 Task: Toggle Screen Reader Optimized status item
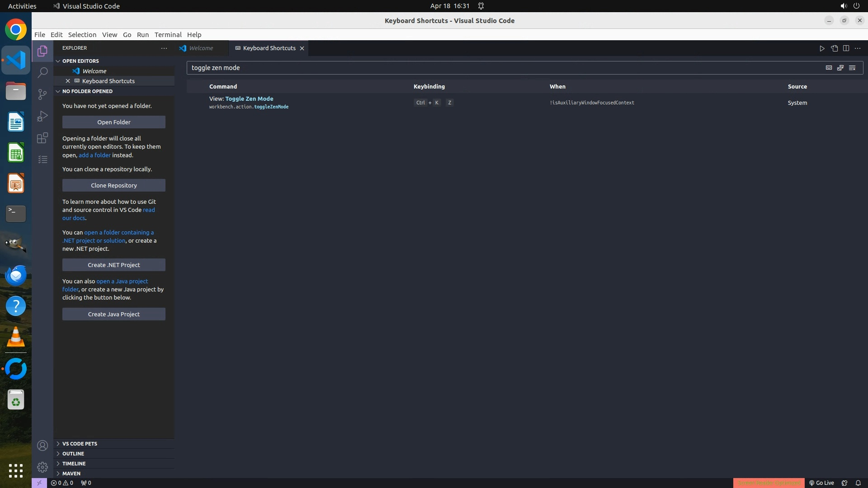(769, 483)
